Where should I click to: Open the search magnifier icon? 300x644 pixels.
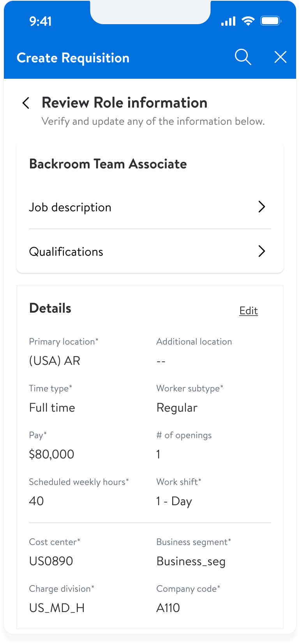(243, 57)
